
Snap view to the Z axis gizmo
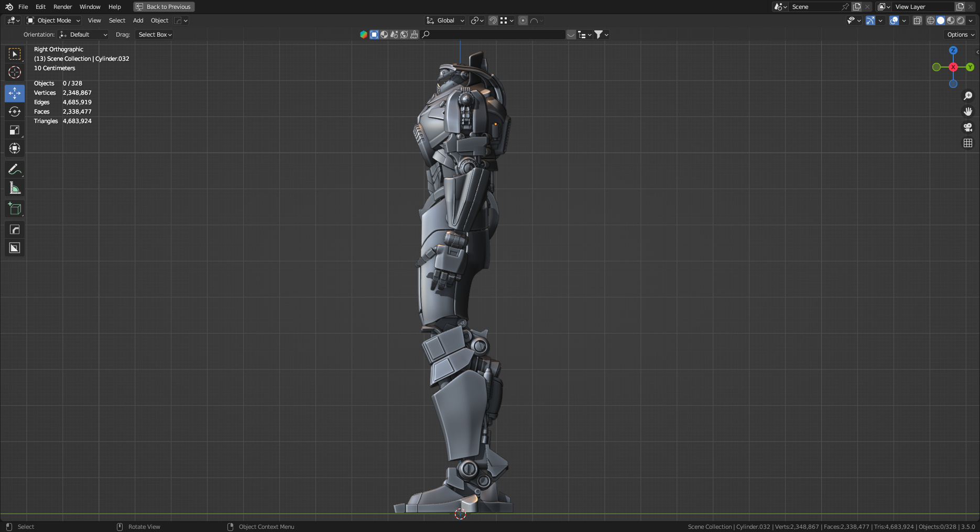click(x=953, y=50)
